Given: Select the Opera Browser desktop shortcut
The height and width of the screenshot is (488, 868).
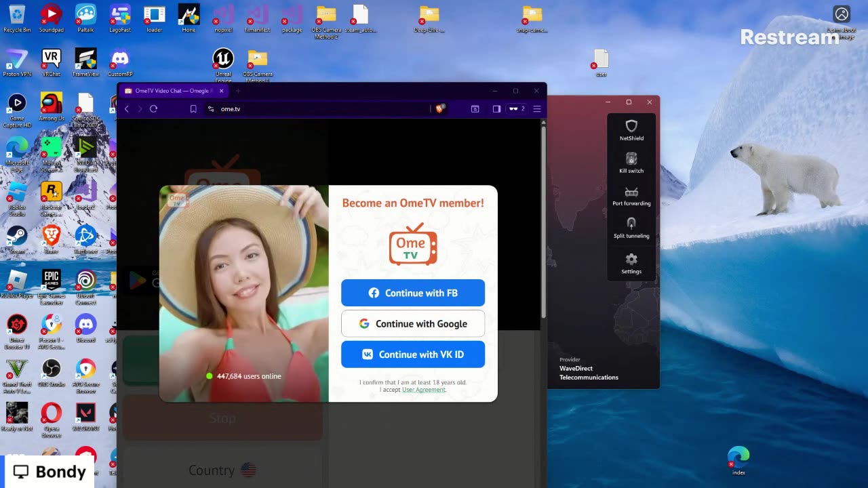Looking at the screenshot, I should click(x=52, y=420).
